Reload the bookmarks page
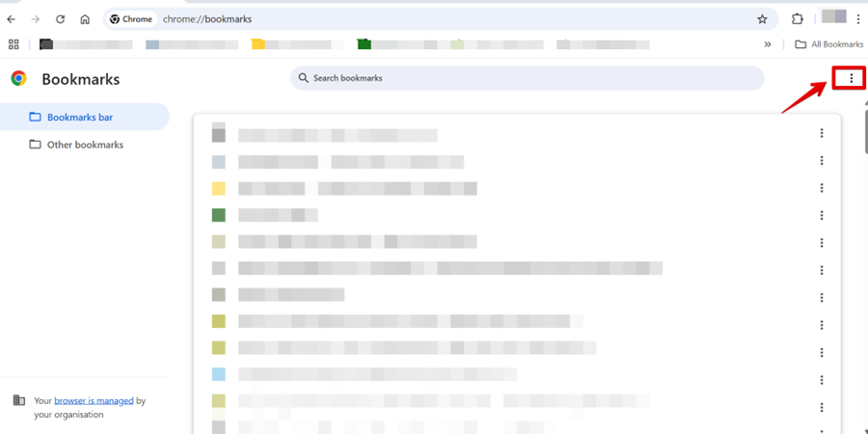This screenshot has width=868, height=434. [x=60, y=19]
